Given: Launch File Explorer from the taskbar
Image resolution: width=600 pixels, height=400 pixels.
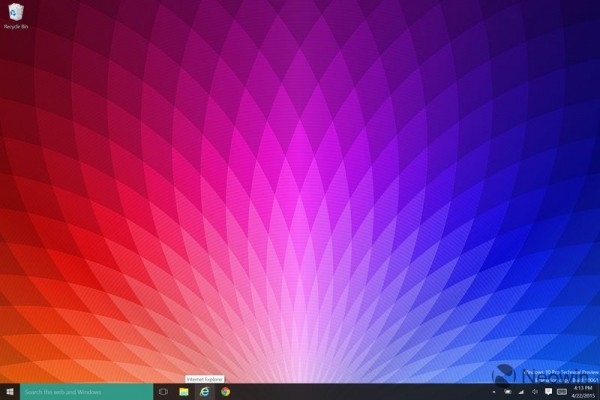Looking at the screenshot, I should [x=184, y=392].
